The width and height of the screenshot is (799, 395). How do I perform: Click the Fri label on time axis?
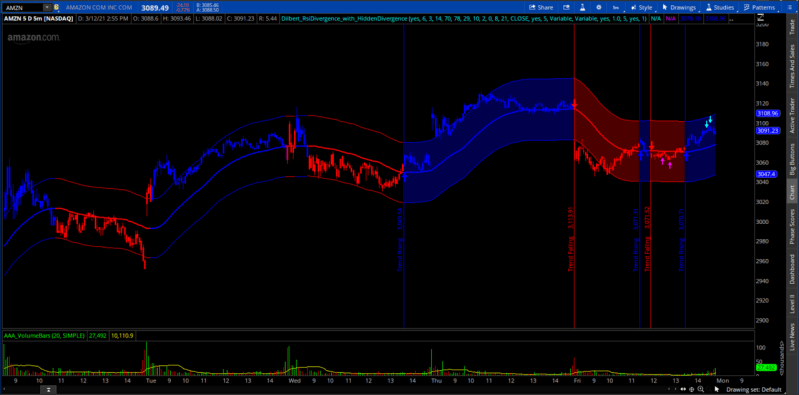577,380
